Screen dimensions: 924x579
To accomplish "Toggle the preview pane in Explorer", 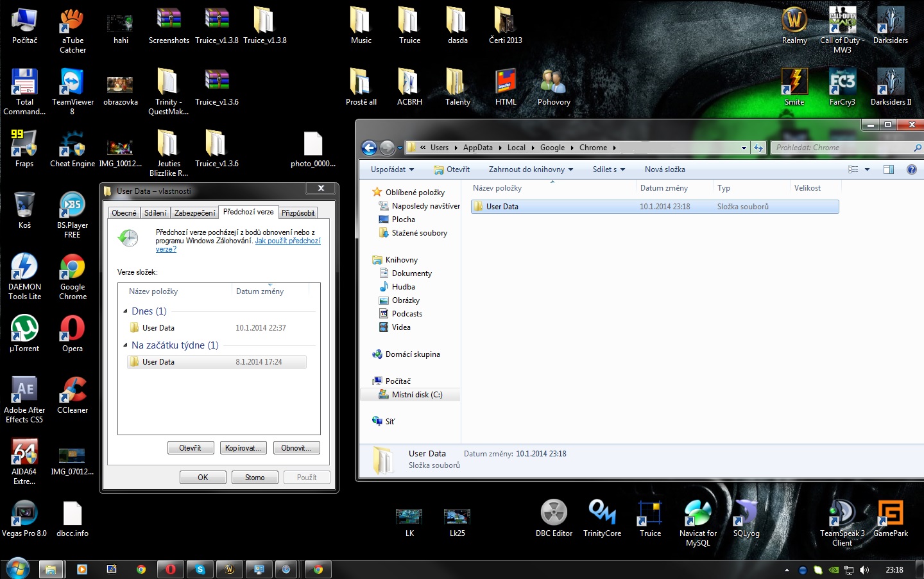I will click(889, 169).
